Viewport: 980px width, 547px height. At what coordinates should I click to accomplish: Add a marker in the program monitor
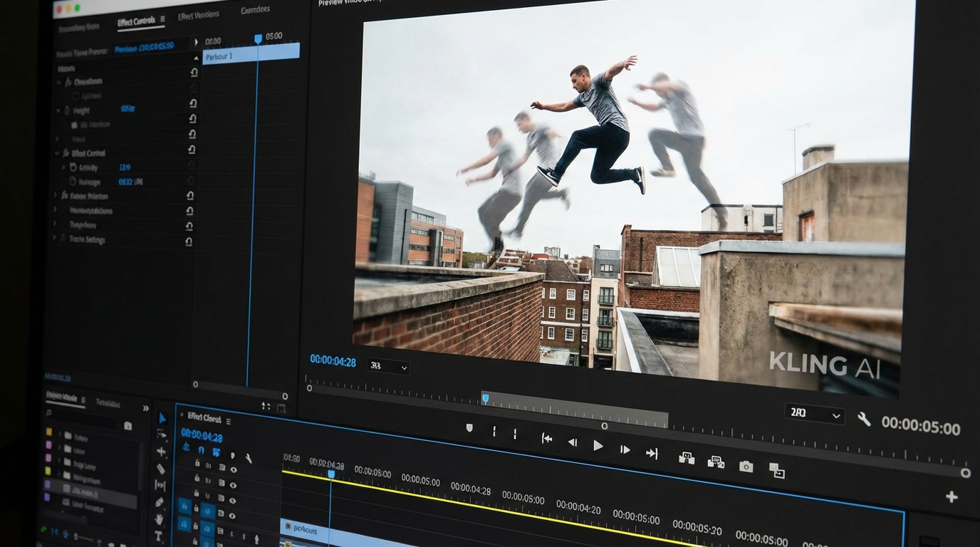469,428
